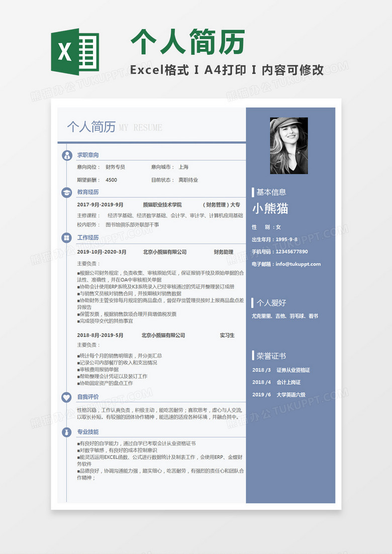Click the 证券从业资格证 certificate entry
The image size is (392, 554).
coord(293,371)
